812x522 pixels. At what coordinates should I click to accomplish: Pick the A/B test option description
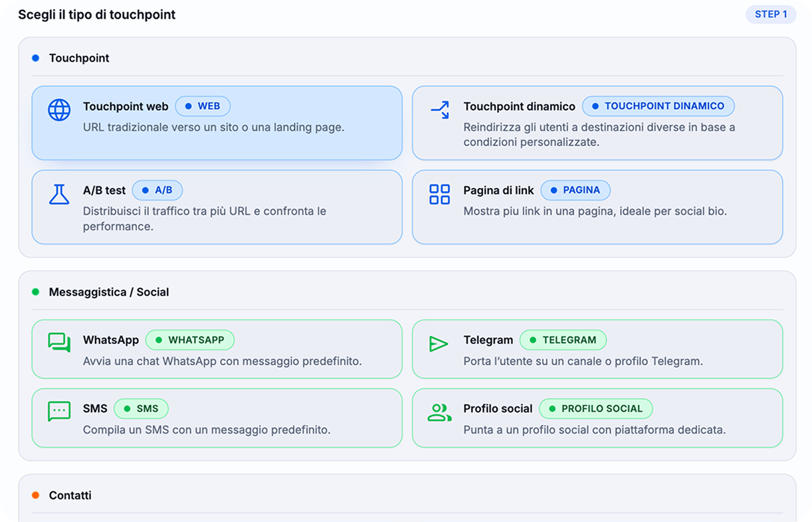(x=205, y=218)
